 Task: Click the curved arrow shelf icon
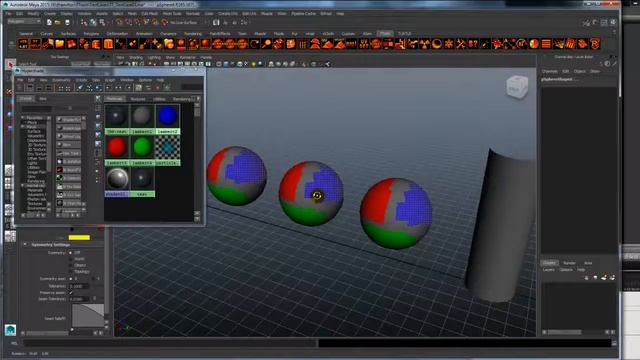click(x=254, y=44)
